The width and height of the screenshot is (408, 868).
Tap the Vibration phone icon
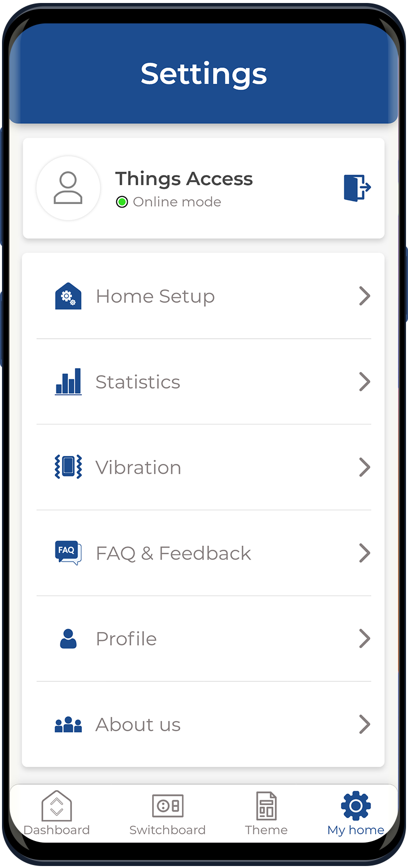pos(68,467)
